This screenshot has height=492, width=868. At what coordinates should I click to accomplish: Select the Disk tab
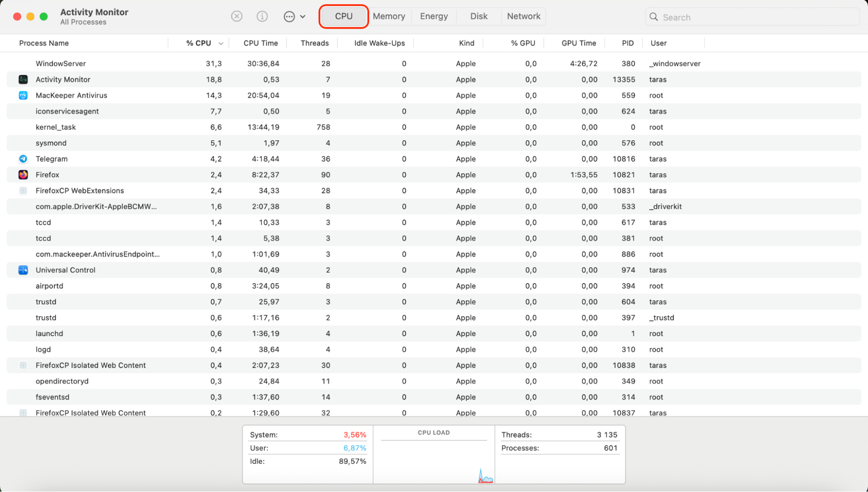pos(478,16)
